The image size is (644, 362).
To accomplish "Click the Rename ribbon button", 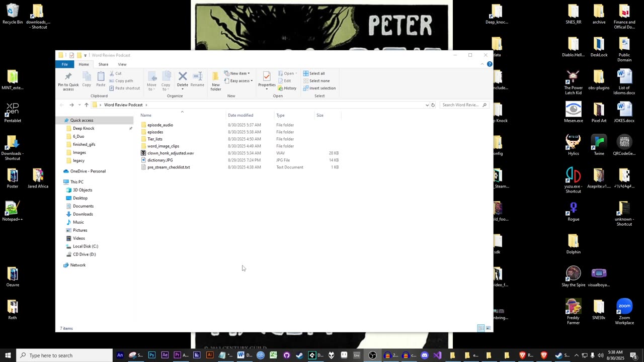I will 197,79.
